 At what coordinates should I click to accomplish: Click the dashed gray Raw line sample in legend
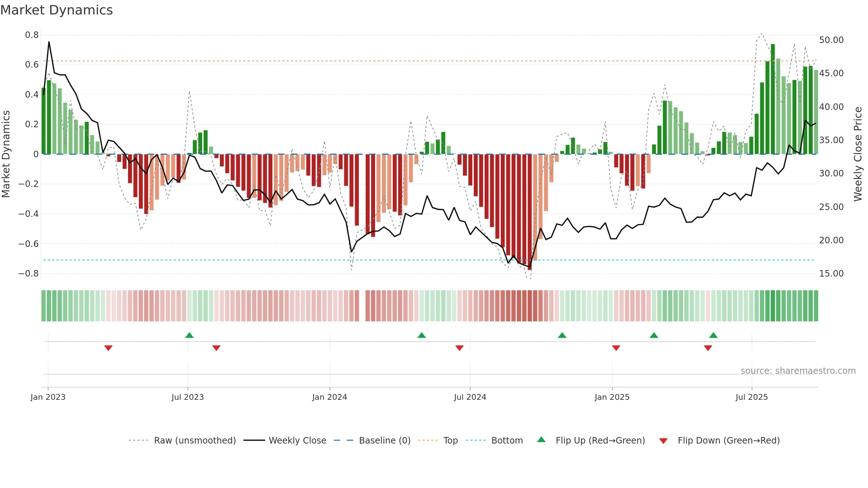(x=139, y=440)
